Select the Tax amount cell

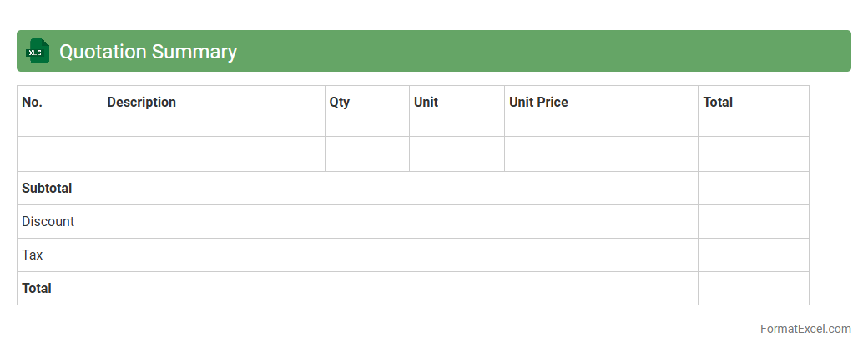753,255
